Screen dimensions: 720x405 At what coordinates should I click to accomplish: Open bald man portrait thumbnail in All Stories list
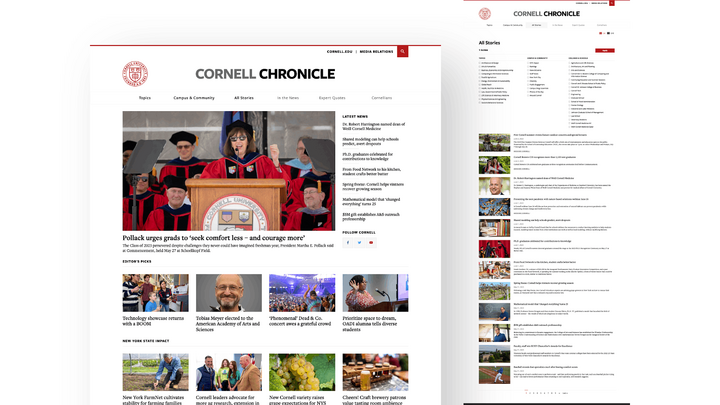tap(495, 186)
